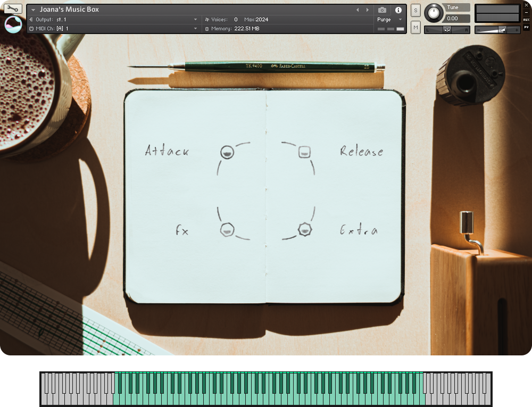Open the MIDI Ch dropdown
This screenshot has width=532, height=407.
(195, 29)
